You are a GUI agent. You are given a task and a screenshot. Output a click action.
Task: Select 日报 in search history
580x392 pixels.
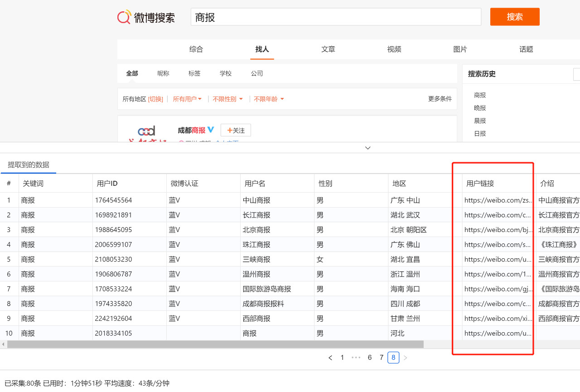[x=480, y=133]
